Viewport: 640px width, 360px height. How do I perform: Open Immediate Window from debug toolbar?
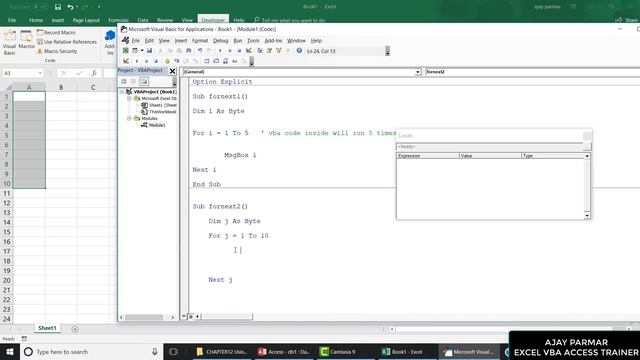(216, 61)
